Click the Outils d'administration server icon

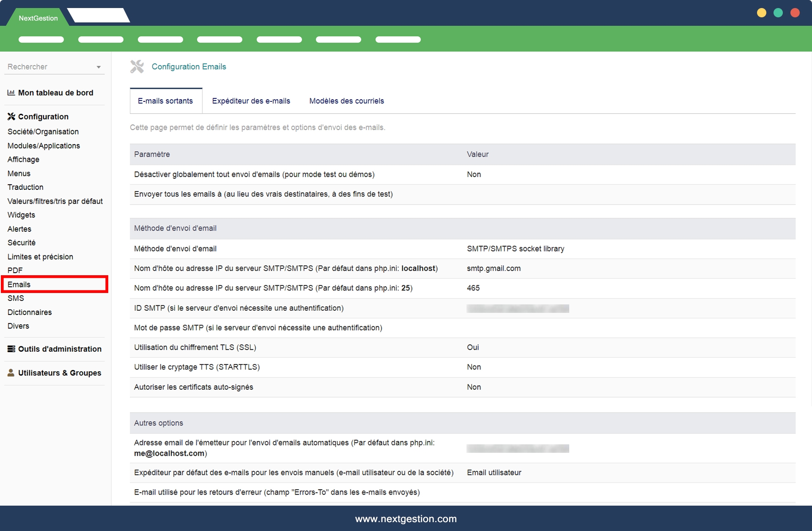click(11, 349)
